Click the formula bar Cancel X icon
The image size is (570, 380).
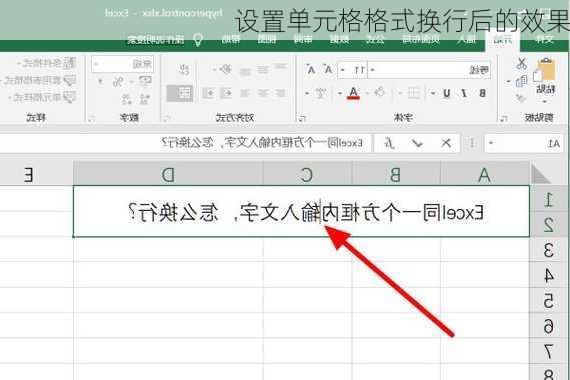(x=446, y=143)
